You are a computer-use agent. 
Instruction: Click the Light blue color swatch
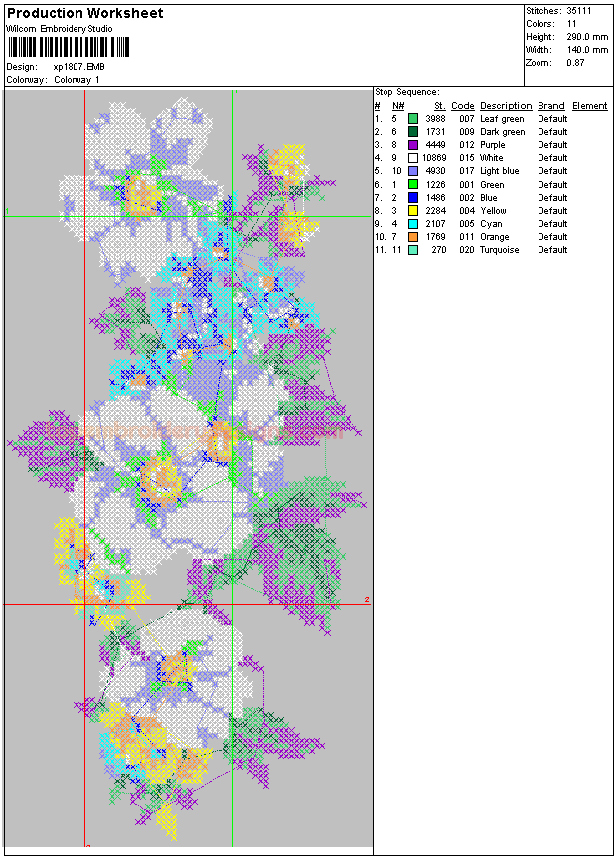click(413, 171)
